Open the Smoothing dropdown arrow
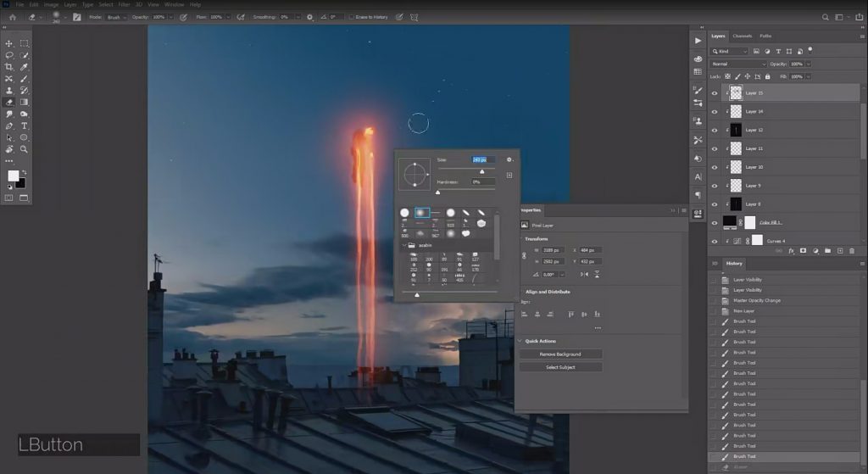This screenshot has height=474, width=868. coord(298,17)
